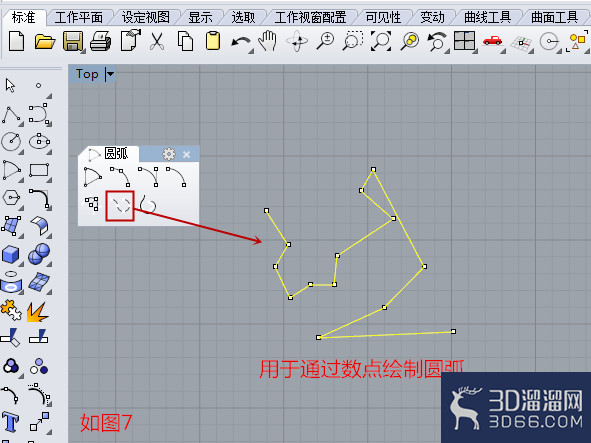Select the Box solid tool
591x443 pixels.
[11, 254]
